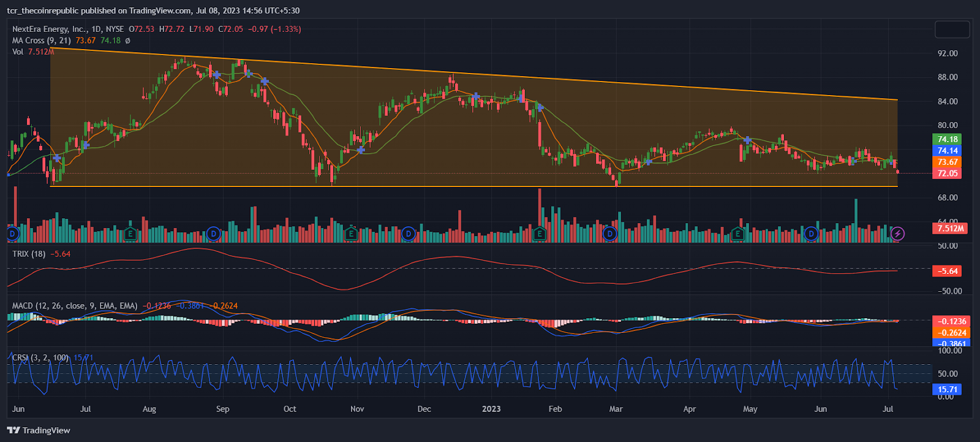The image size is (980, 442).
Task: Click the 84.00 price axis label
Action: coord(948,101)
